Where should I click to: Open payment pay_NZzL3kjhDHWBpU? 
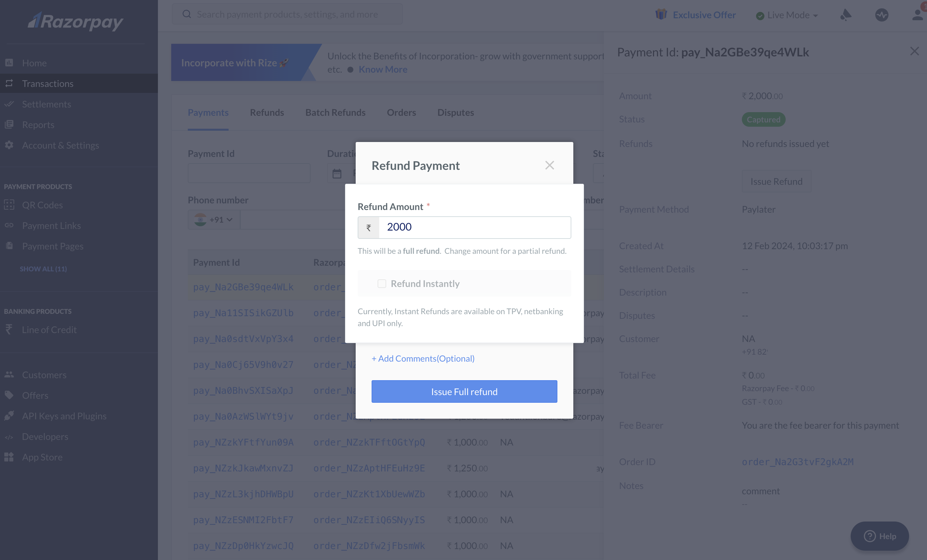pyautogui.click(x=244, y=494)
